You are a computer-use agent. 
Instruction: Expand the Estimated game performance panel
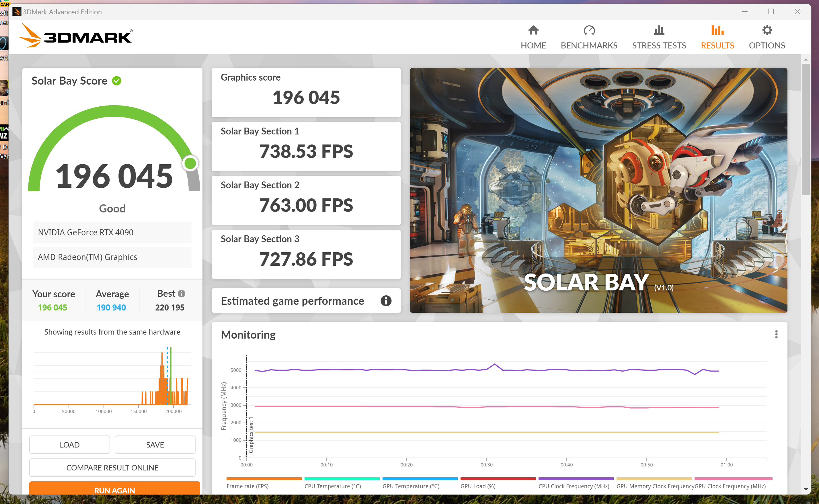[x=292, y=301]
